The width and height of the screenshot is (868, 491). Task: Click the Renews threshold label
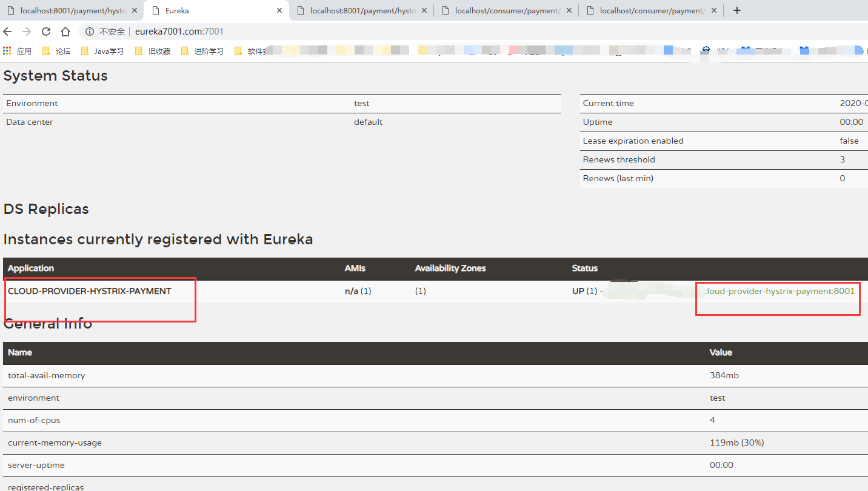[x=619, y=160]
